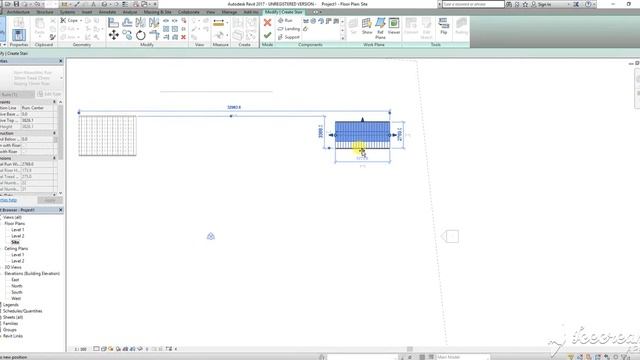
Task: Click the red Cancel Edit Mode X
Action: pos(267,22)
